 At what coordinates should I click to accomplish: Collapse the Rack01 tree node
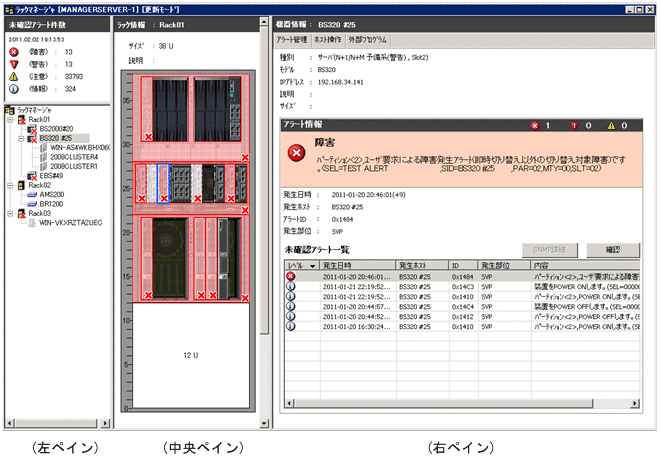point(11,119)
